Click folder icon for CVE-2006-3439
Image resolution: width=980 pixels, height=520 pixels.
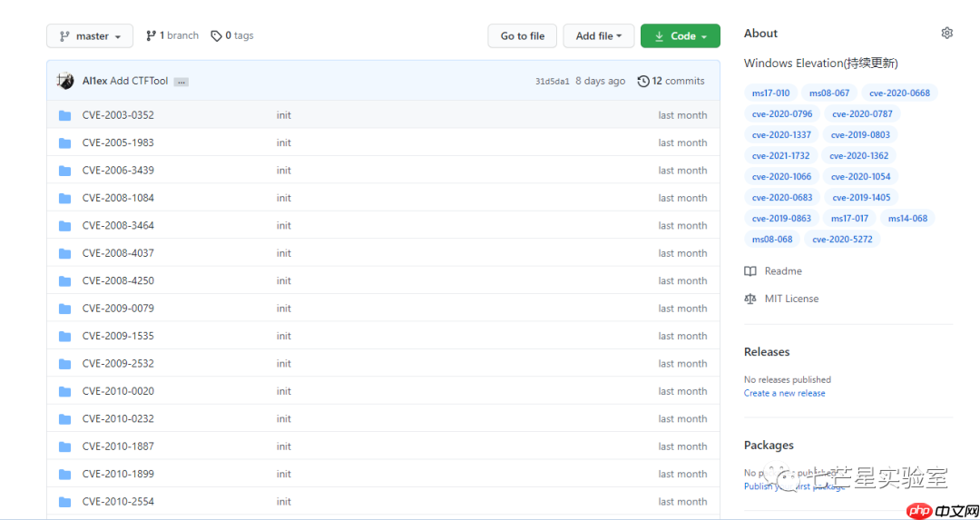[x=65, y=170]
